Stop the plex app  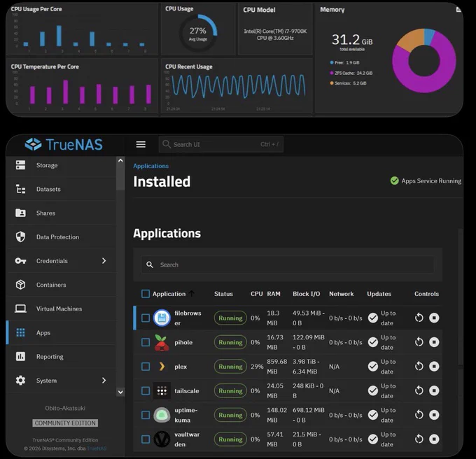[x=434, y=366]
